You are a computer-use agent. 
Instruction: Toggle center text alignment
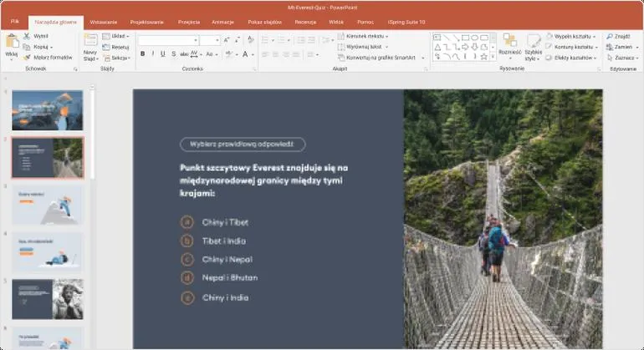tap(275, 54)
